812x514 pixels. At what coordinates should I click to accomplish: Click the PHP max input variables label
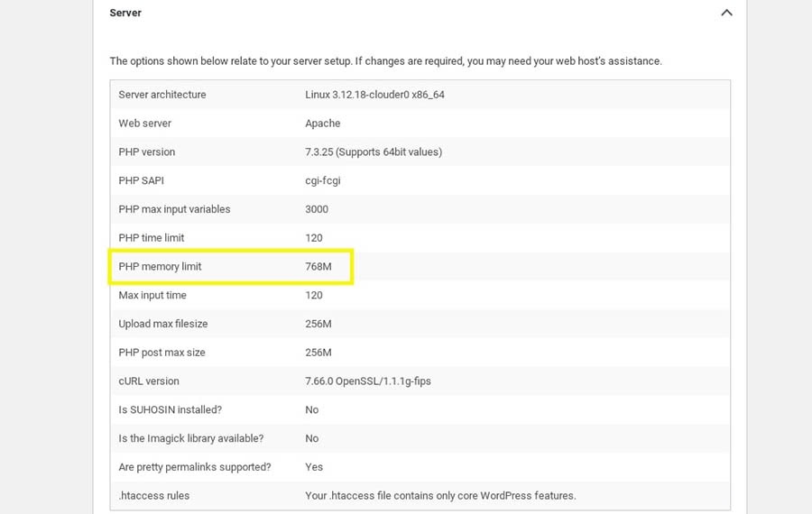pyautogui.click(x=174, y=209)
